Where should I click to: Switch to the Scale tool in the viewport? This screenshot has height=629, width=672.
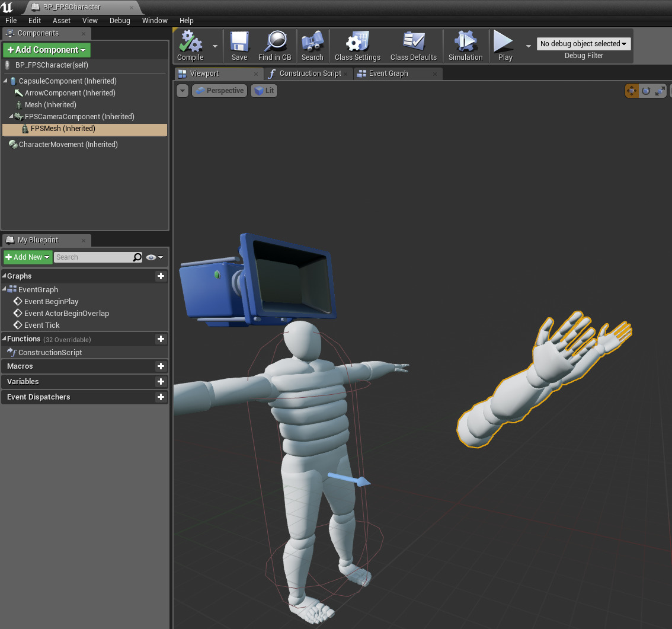point(660,91)
